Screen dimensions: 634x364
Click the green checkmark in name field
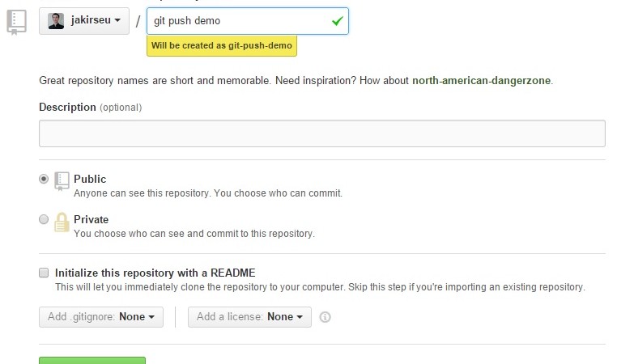coord(337,21)
